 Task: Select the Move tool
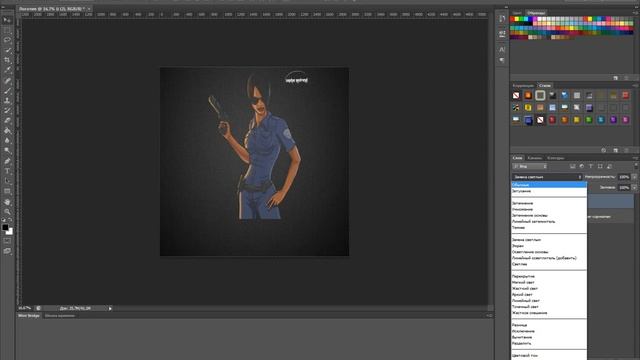click(7, 20)
